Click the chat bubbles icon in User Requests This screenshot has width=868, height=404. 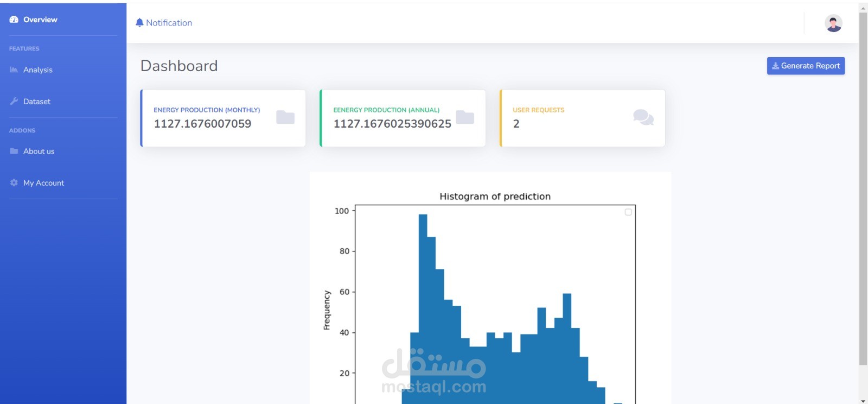643,117
